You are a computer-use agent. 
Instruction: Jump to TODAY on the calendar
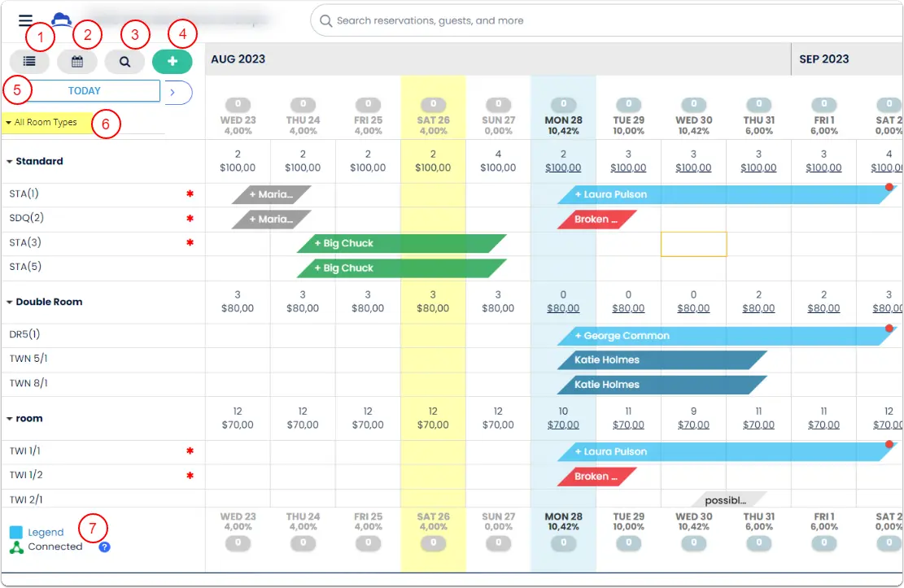tap(84, 91)
